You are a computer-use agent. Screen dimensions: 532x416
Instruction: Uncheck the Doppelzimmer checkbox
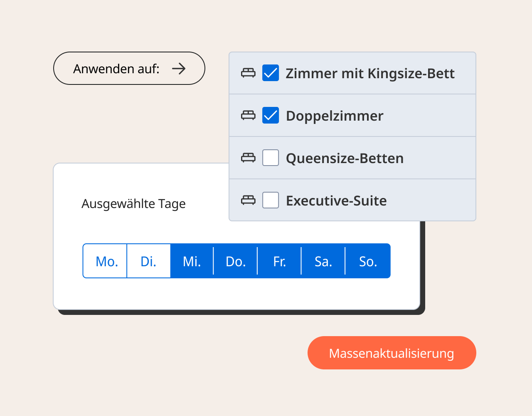(x=271, y=116)
